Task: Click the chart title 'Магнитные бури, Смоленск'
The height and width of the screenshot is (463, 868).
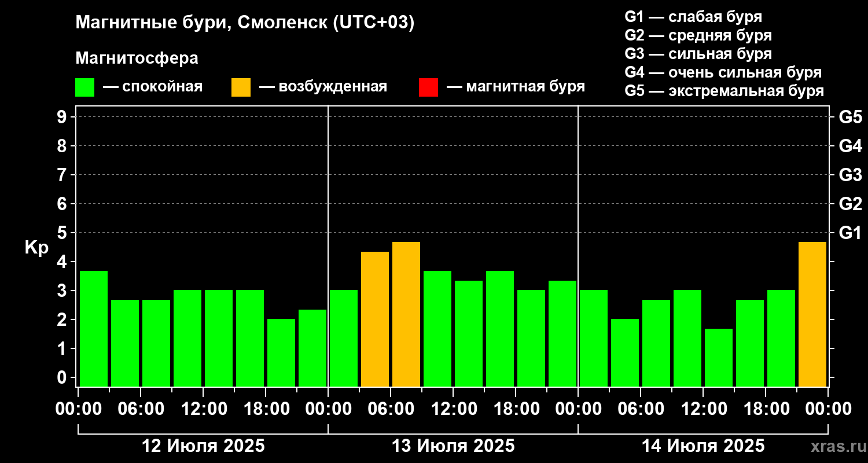Action: click(x=245, y=23)
